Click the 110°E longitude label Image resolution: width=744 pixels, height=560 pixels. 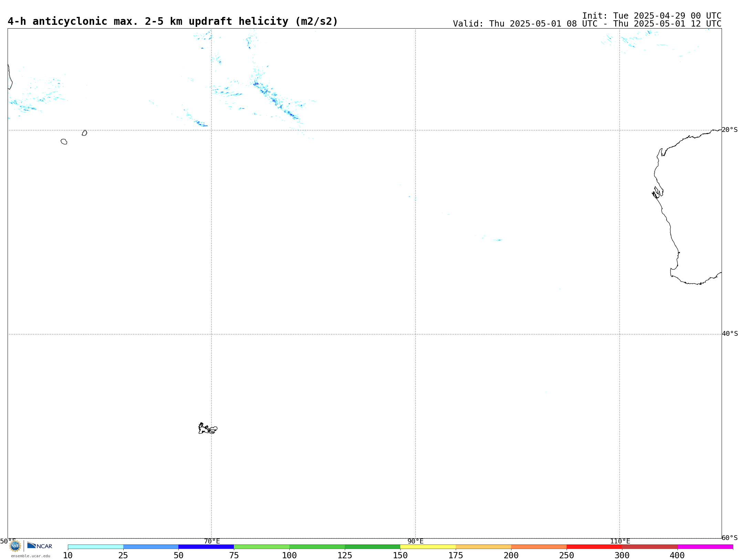pos(620,541)
